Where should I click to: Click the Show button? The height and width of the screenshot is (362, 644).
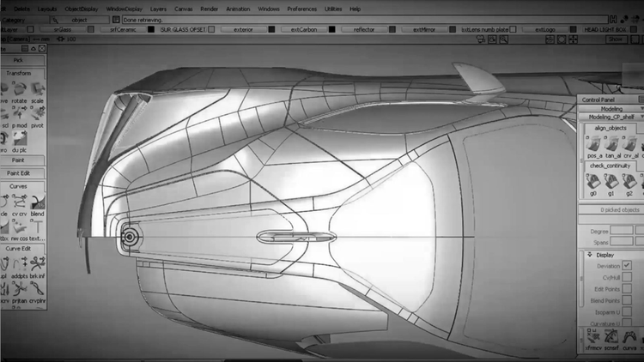coord(615,39)
